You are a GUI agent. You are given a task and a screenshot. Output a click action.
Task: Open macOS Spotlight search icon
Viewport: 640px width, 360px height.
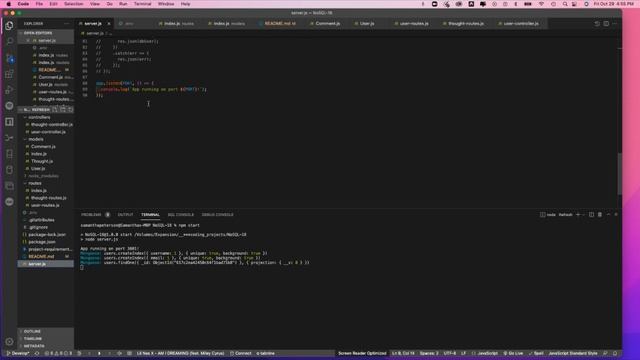pyautogui.click(x=565, y=4)
